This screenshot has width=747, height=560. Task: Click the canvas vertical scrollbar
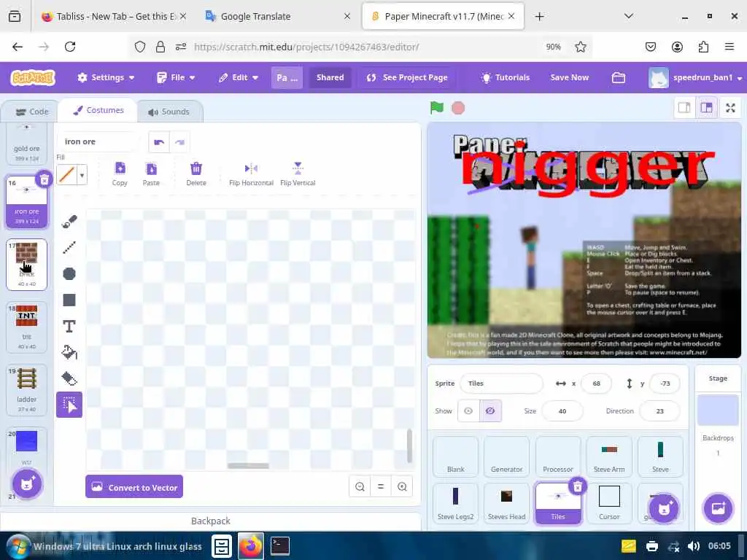(409, 446)
